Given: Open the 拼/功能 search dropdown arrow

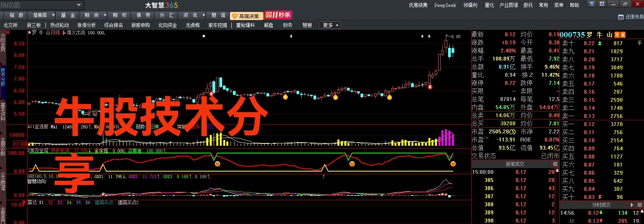Looking at the screenshot, I should (x=79, y=5).
